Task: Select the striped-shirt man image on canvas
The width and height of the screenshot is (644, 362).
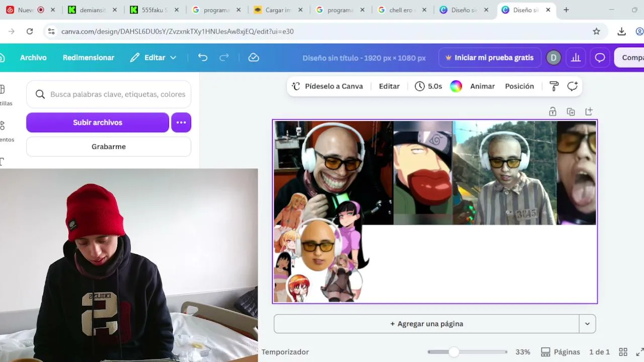Action: pos(505,172)
